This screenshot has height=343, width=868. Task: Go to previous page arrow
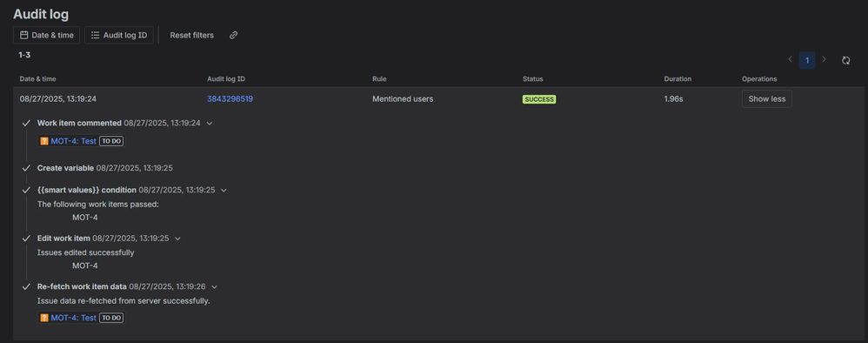coord(790,59)
